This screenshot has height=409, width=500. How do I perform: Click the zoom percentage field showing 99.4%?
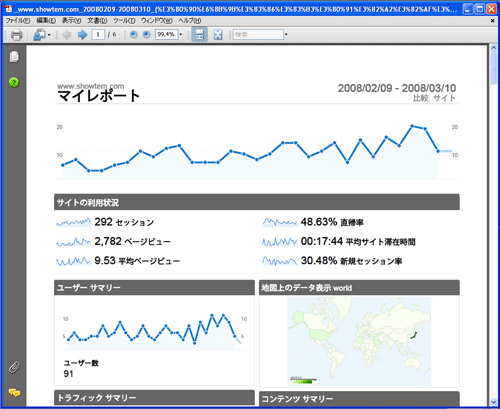point(166,34)
